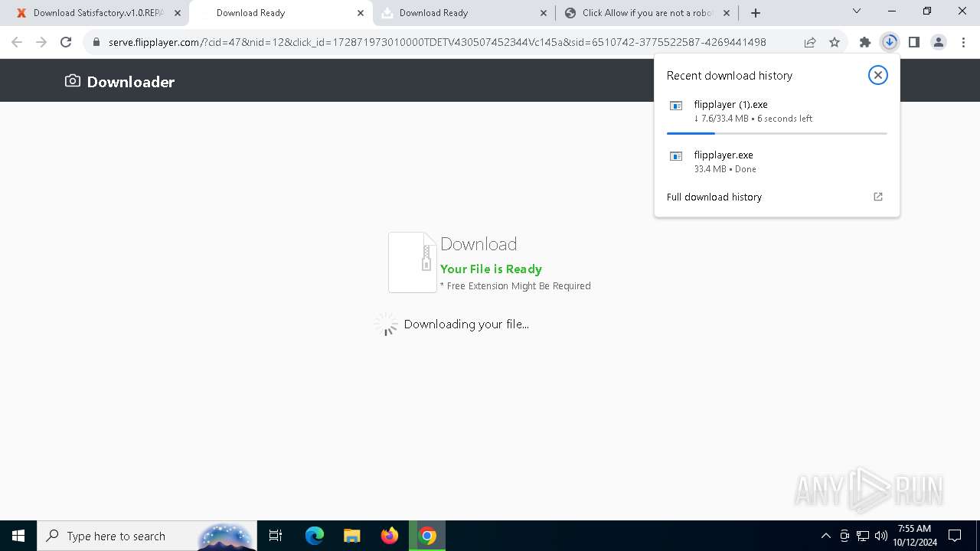
Task: Click Your File is Ready text
Action: point(491,269)
